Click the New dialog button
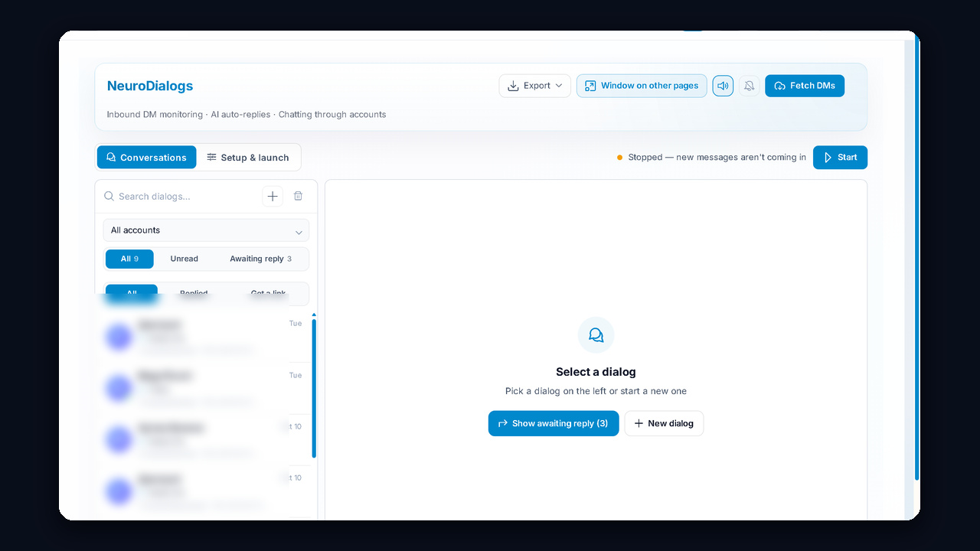This screenshot has width=980, height=551. [664, 423]
